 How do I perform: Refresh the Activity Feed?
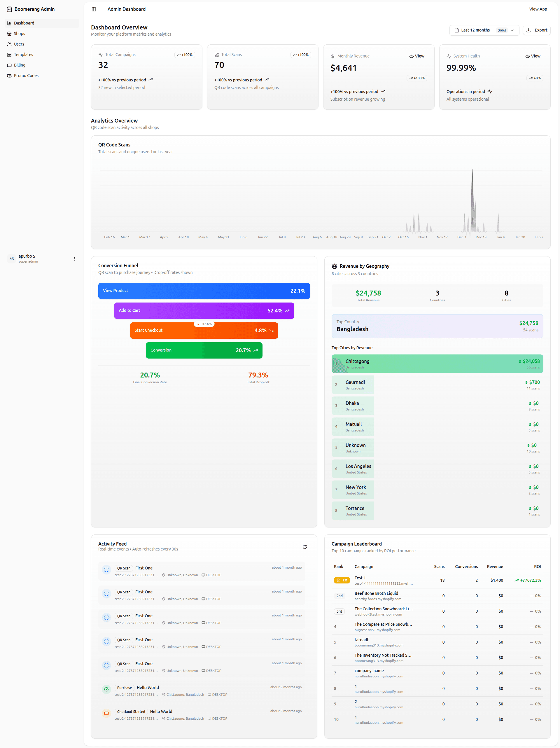305,547
